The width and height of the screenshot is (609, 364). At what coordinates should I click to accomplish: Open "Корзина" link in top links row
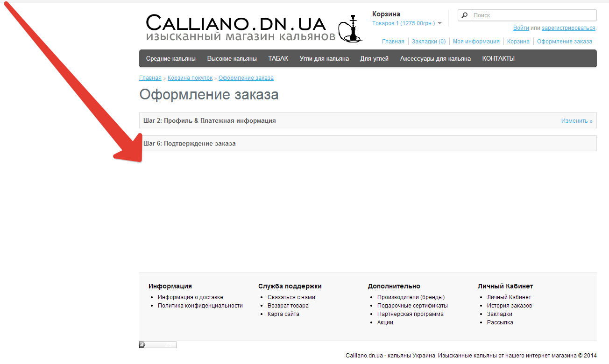[518, 42]
